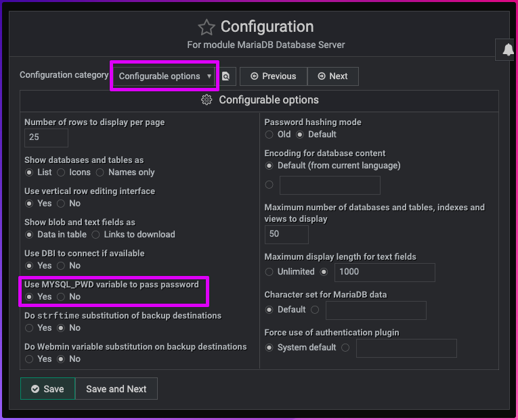518x420 pixels.
Task: Select Old password hashing mode
Action: [x=269, y=135]
